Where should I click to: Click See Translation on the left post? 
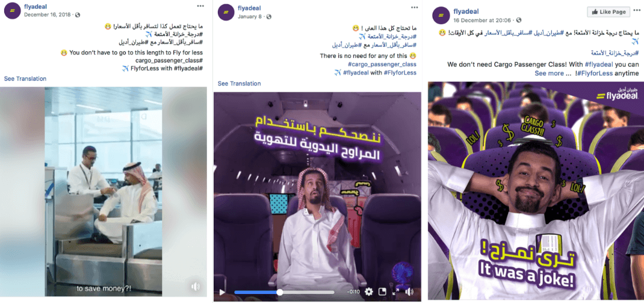click(x=25, y=78)
